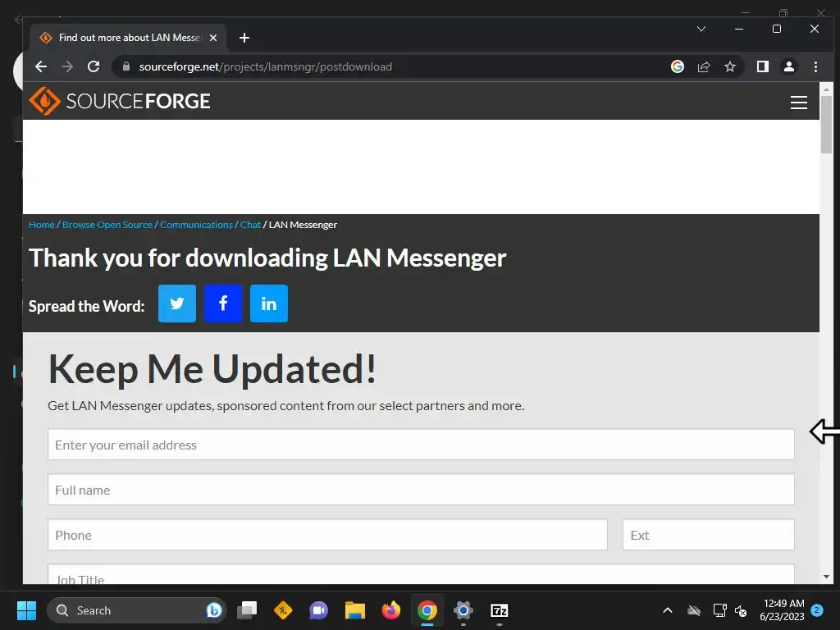Share on Twitter button
The width and height of the screenshot is (840, 630).
[x=177, y=304]
